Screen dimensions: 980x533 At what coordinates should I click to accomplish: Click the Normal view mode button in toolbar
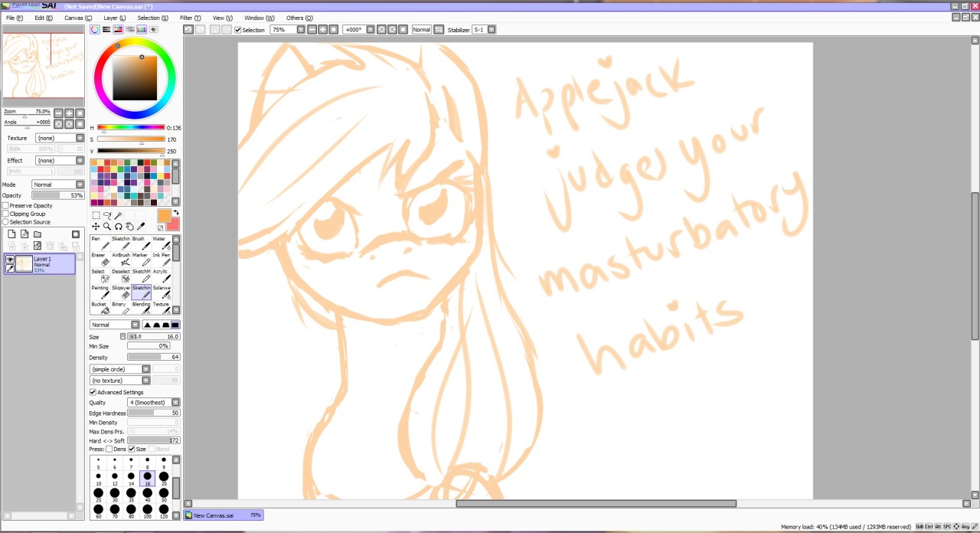click(x=422, y=30)
